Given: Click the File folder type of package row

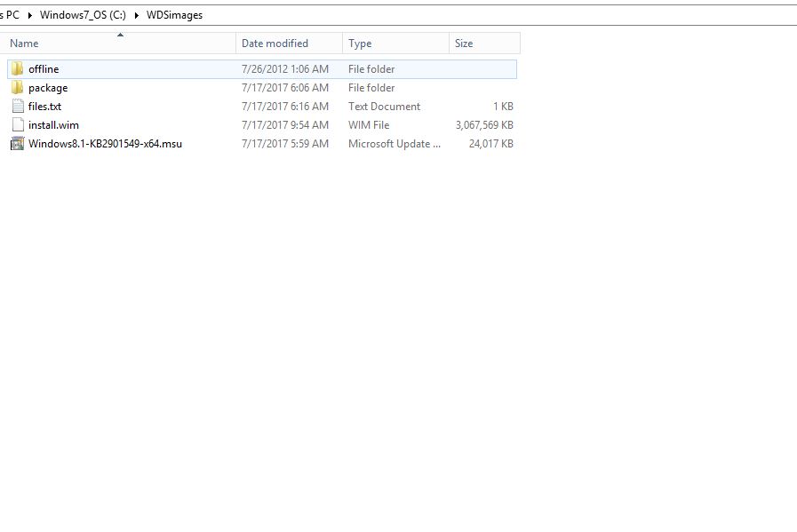Looking at the screenshot, I should pos(371,88).
